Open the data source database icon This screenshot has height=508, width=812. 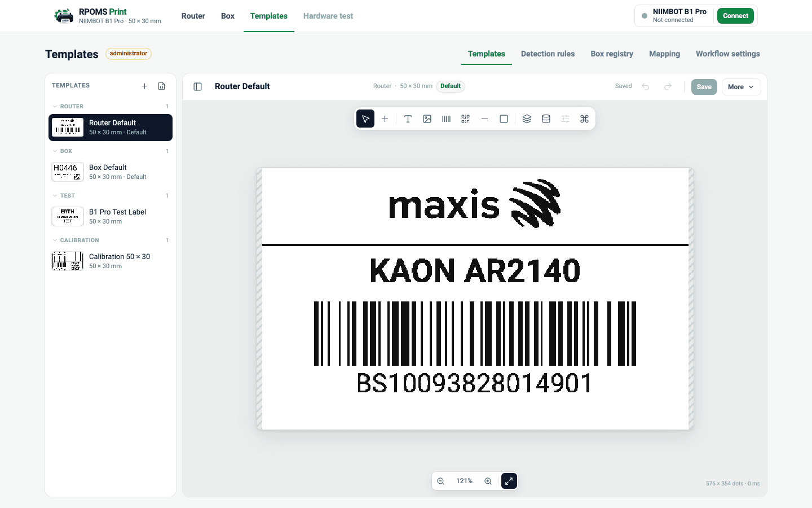(546, 119)
